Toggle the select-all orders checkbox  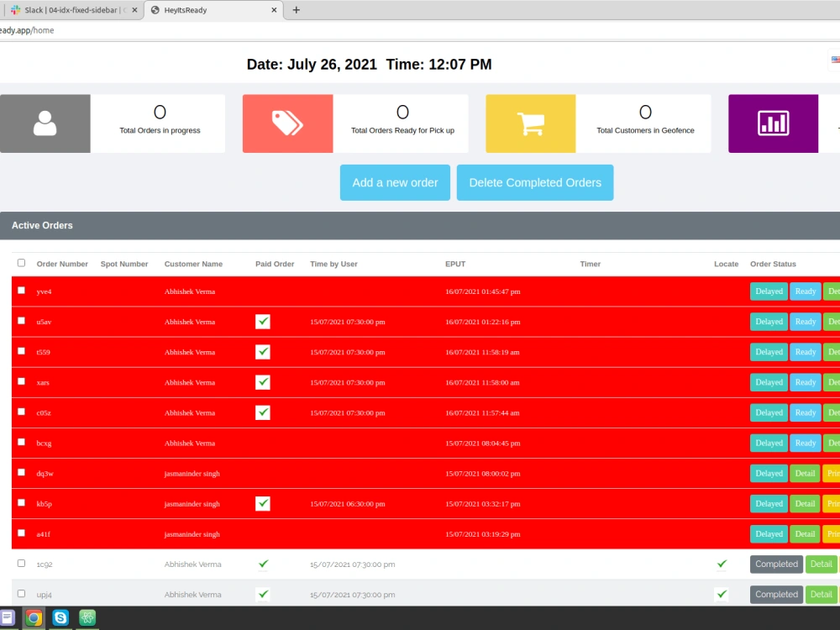22,263
